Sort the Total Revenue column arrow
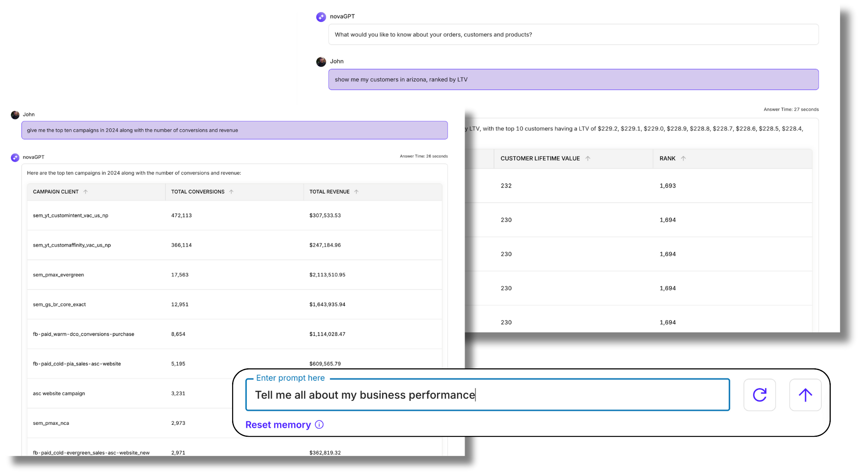 [x=356, y=192]
